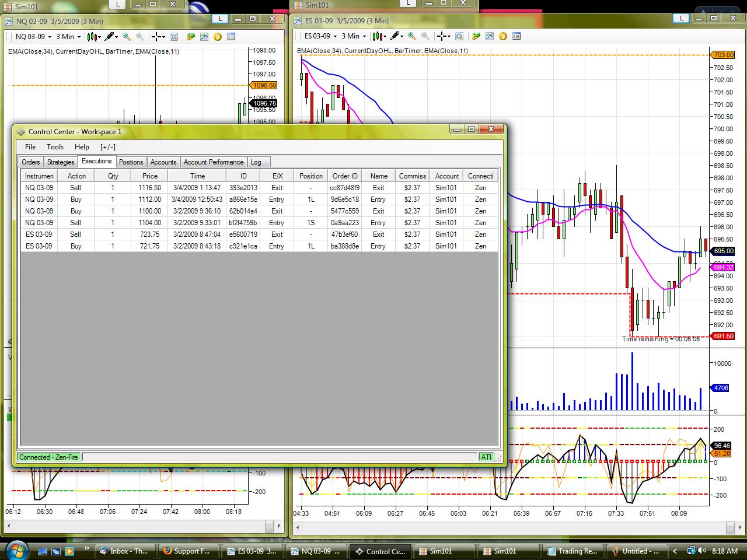Click the zoom in magnifier in ES chart
The image size is (747, 560).
(412, 36)
